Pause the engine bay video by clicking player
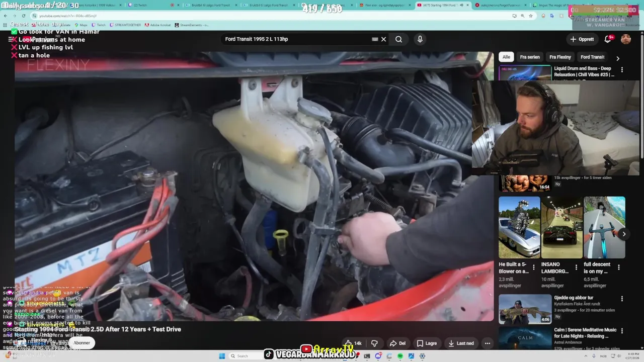Screen dimensions: 644x362 point(254,186)
